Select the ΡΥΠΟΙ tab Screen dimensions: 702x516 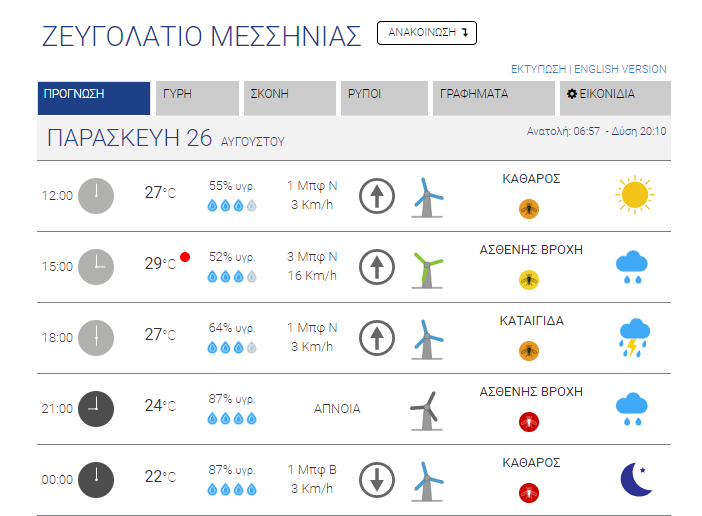coord(384,98)
